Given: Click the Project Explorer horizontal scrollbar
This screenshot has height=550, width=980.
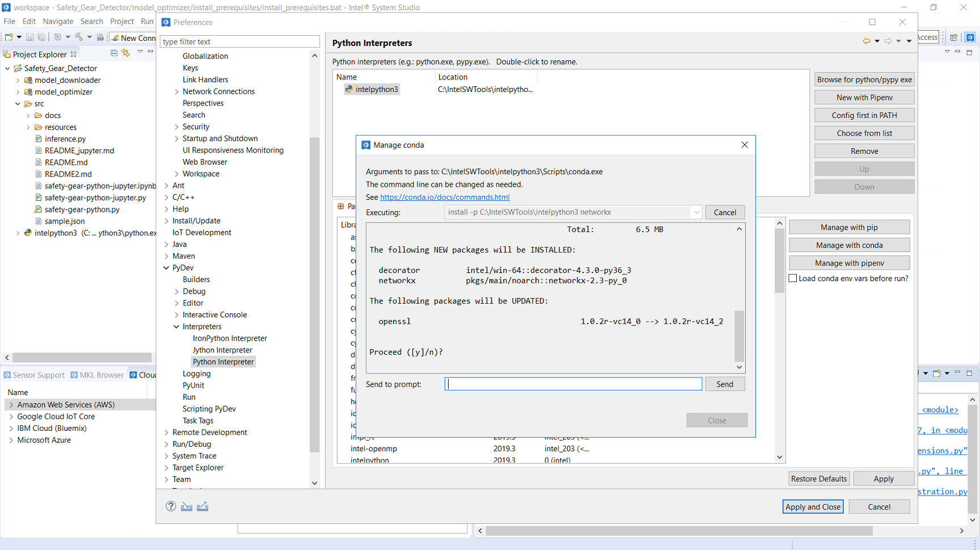Looking at the screenshot, I should (x=82, y=358).
